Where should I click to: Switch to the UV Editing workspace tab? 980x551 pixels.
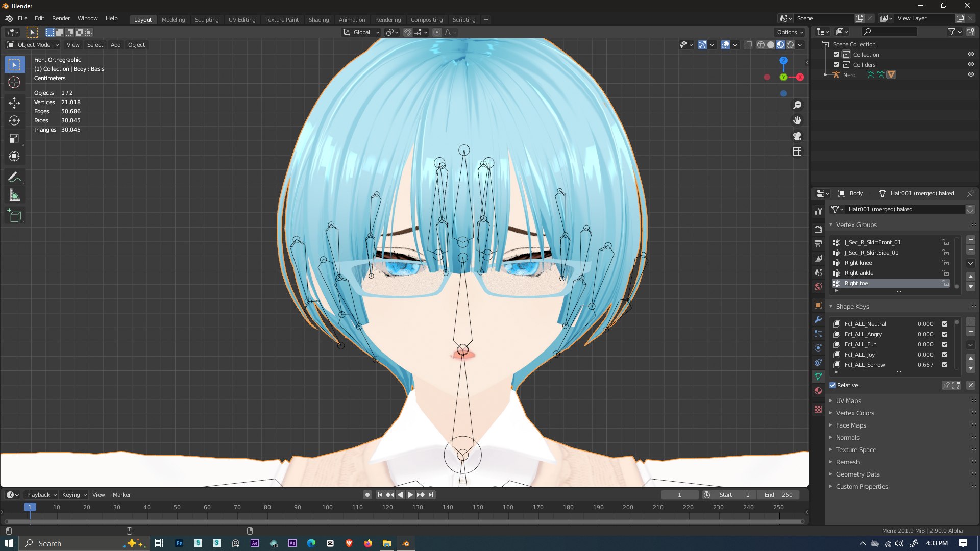pos(242,20)
